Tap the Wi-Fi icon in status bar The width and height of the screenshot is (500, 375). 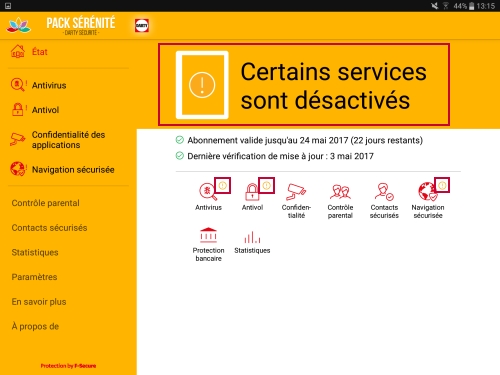[446, 6]
